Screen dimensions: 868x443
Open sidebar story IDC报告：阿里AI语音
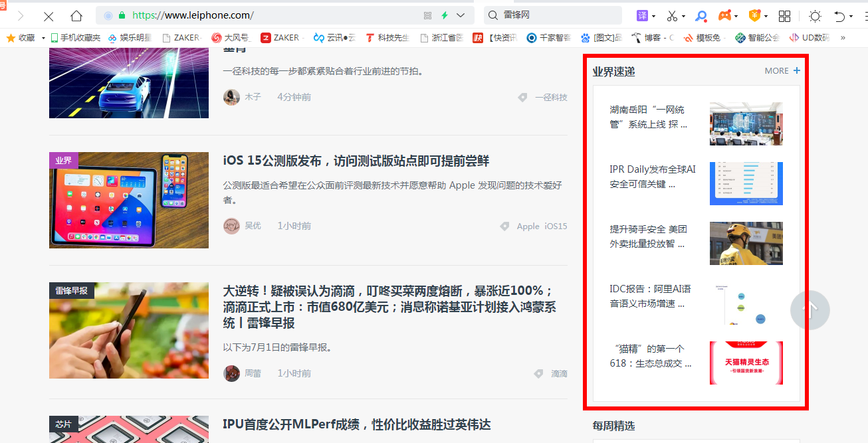[650, 296]
